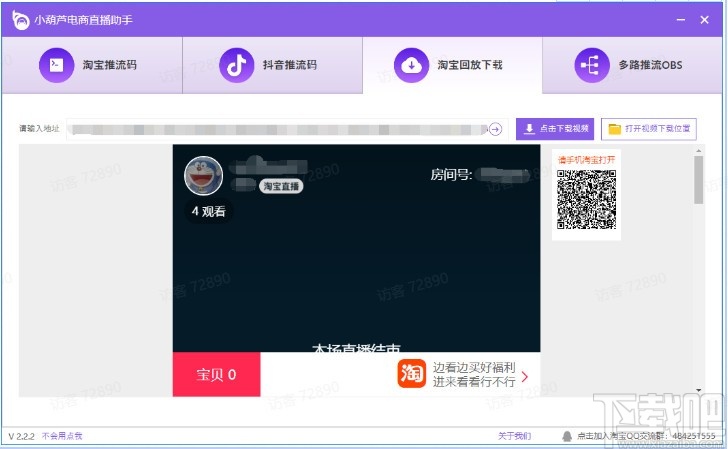Click the 边看边买好福利 banner text
This screenshot has height=449, width=728.
474,367
